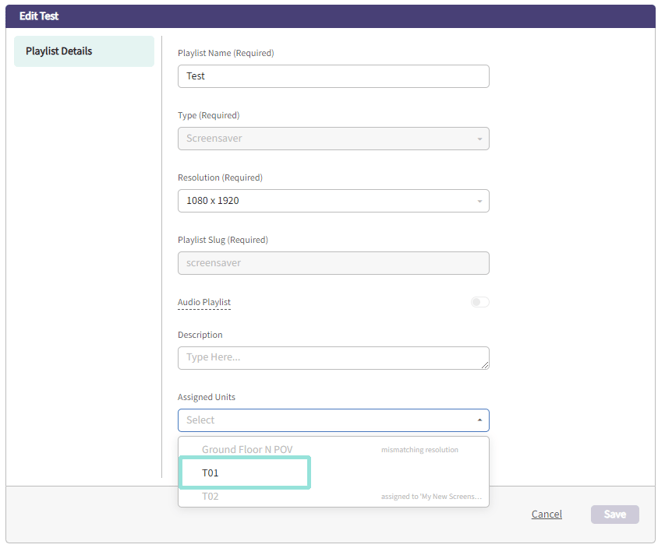Open the Type Screensaver dropdown

pyautogui.click(x=333, y=138)
